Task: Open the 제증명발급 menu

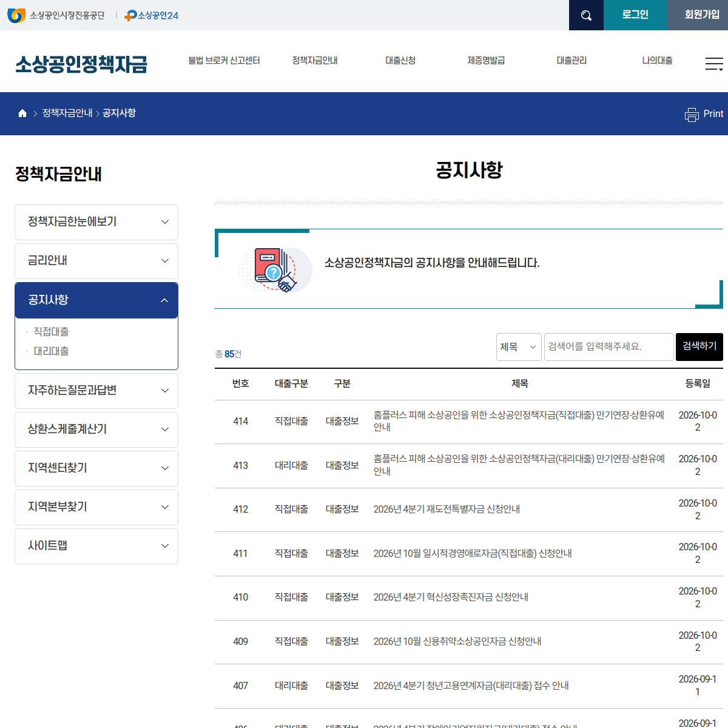Action: 486,61
